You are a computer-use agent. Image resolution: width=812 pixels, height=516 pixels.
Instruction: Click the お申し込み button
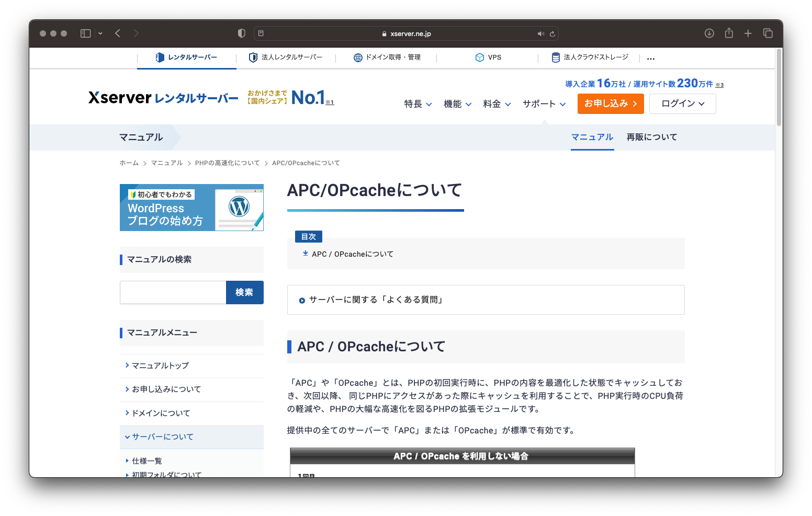[x=611, y=104]
